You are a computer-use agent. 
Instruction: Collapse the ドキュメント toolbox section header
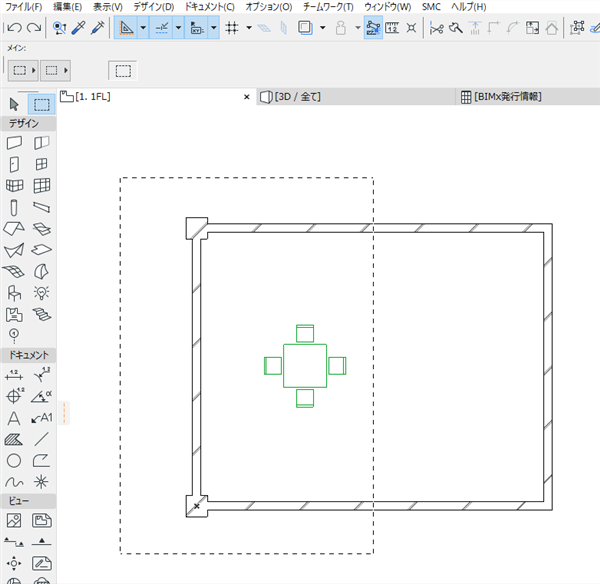click(29, 355)
